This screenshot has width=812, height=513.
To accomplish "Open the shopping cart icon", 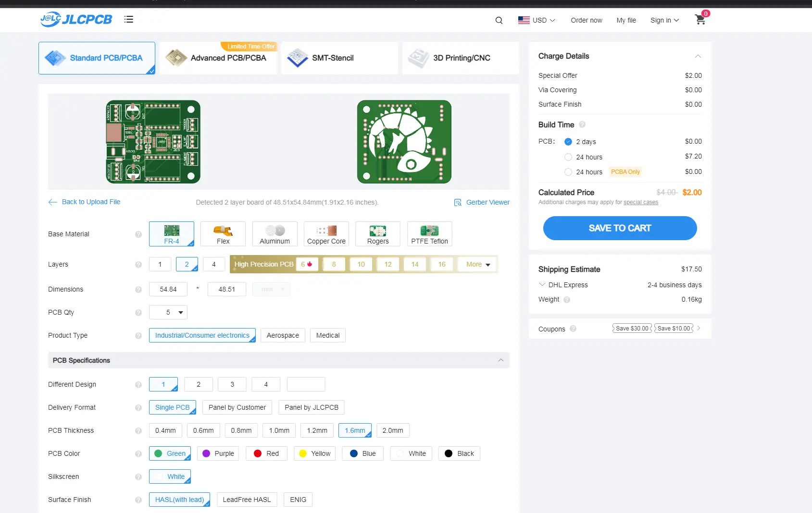I will coord(700,19).
